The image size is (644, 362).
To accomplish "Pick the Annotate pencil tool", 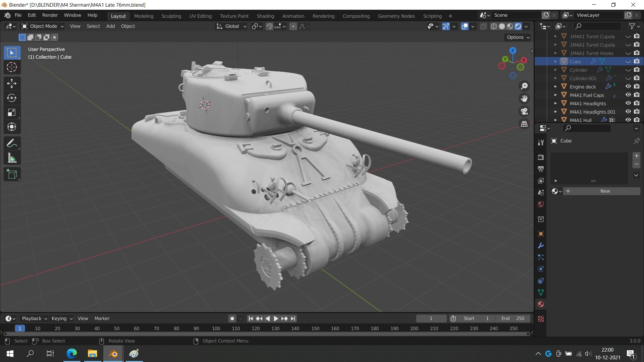I will click(x=12, y=143).
